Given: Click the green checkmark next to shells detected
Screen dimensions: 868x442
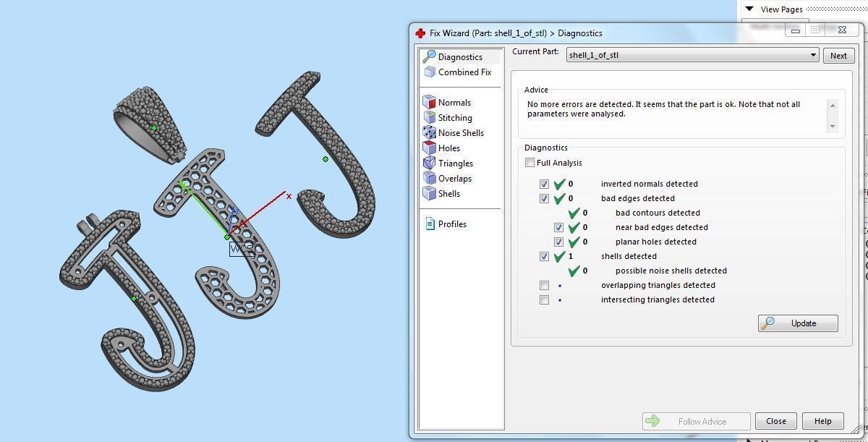Looking at the screenshot, I should [559, 256].
